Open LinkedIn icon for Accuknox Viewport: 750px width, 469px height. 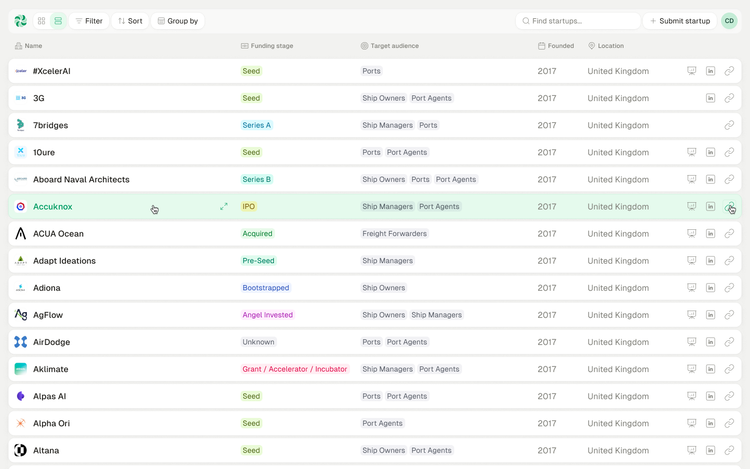click(710, 207)
